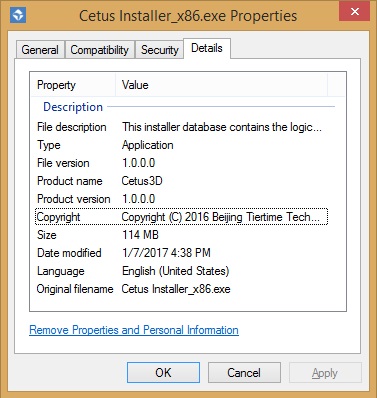The image size is (377, 398).
Task: Click the Application type value
Action: 148,145
